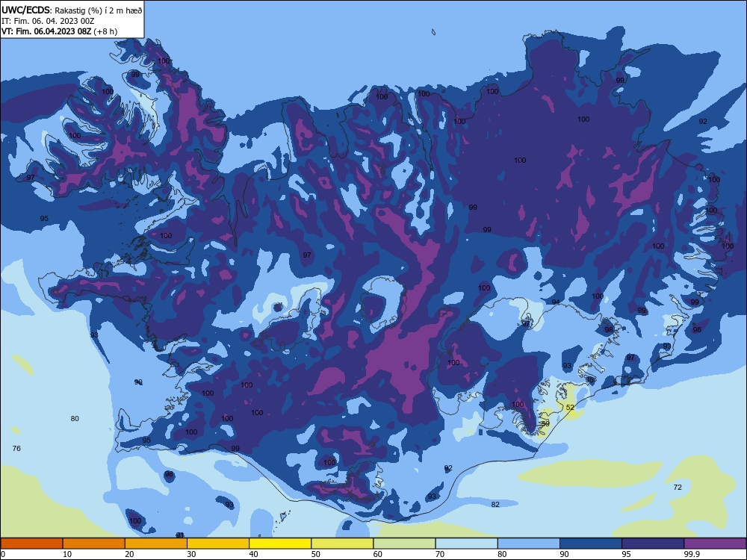Select the medium blue 90–95 legend swatch
The height and width of the screenshot is (560, 747).
pos(591,544)
